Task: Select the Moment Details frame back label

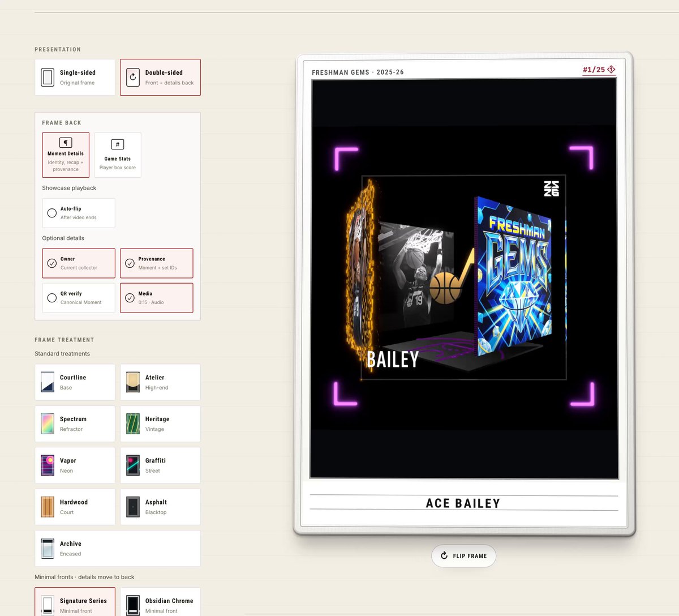Action: tap(66, 153)
